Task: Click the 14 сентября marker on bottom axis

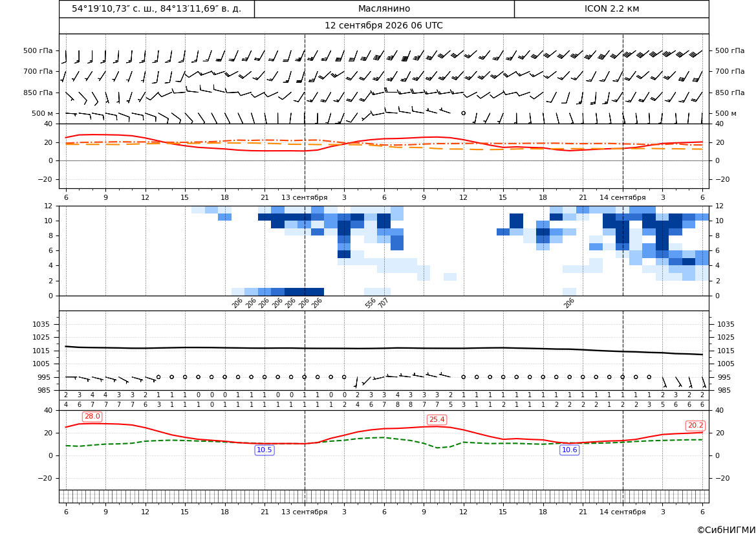Action: [622, 512]
